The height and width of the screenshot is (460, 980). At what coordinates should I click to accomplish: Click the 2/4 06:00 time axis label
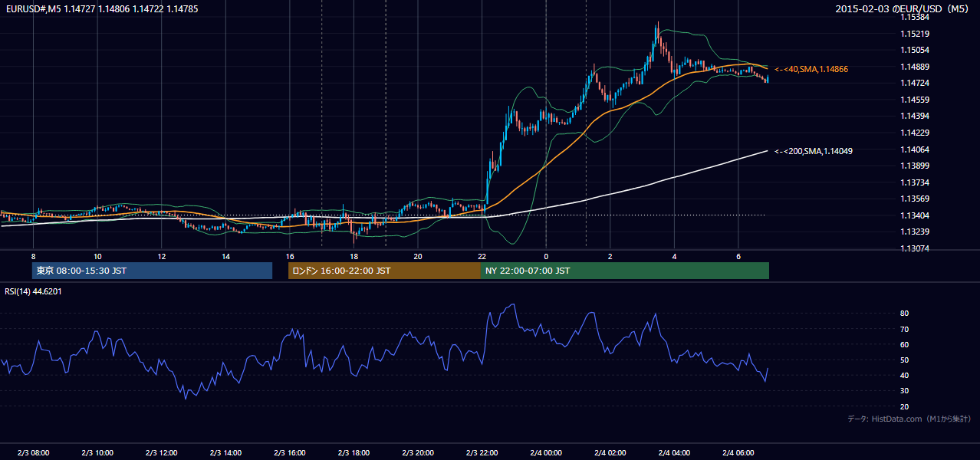738,452
